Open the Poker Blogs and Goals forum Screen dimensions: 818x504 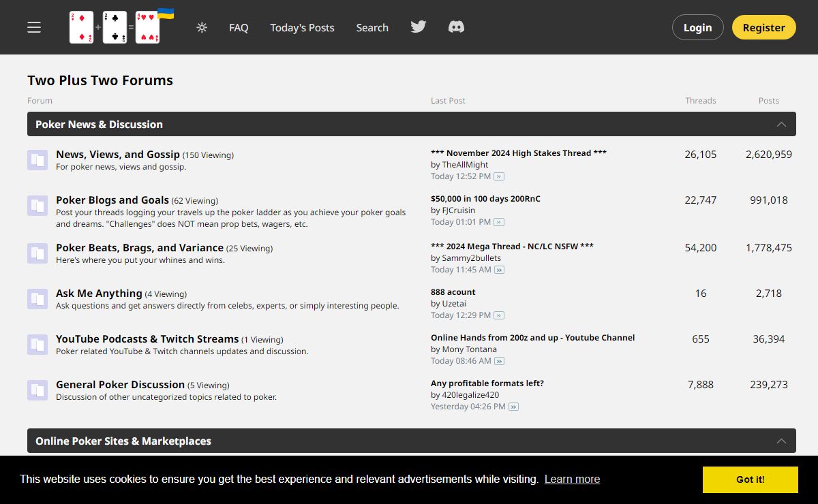click(x=112, y=200)
